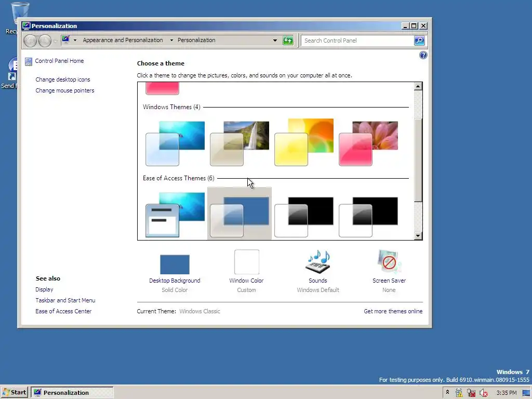
Task: Click the Control Panel Home icon
Action: tap(29, 61)
